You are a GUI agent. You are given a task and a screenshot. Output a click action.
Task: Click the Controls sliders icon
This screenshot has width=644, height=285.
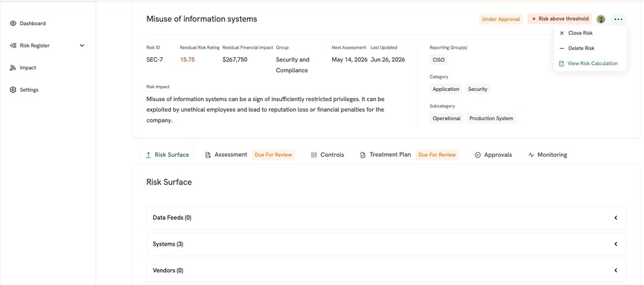point(314,155)
